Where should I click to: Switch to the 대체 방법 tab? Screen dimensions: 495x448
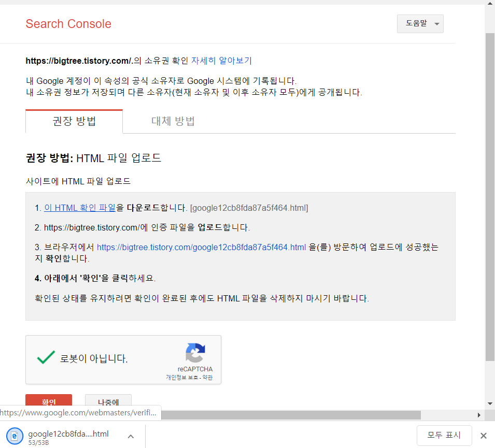[x=173, y=121]
